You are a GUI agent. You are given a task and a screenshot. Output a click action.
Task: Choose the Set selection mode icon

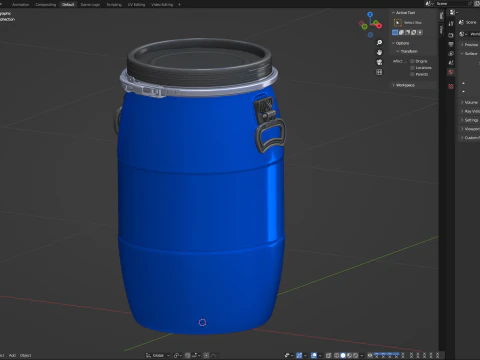(395, 32)
